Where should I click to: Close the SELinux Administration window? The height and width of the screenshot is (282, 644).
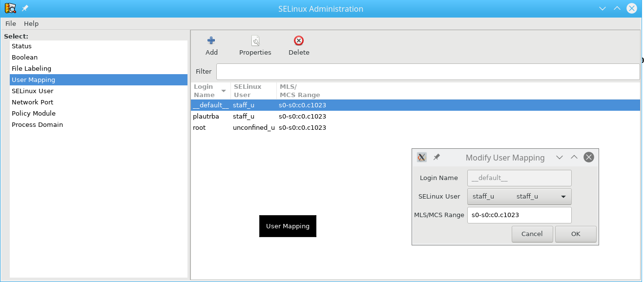click(632, 8)
